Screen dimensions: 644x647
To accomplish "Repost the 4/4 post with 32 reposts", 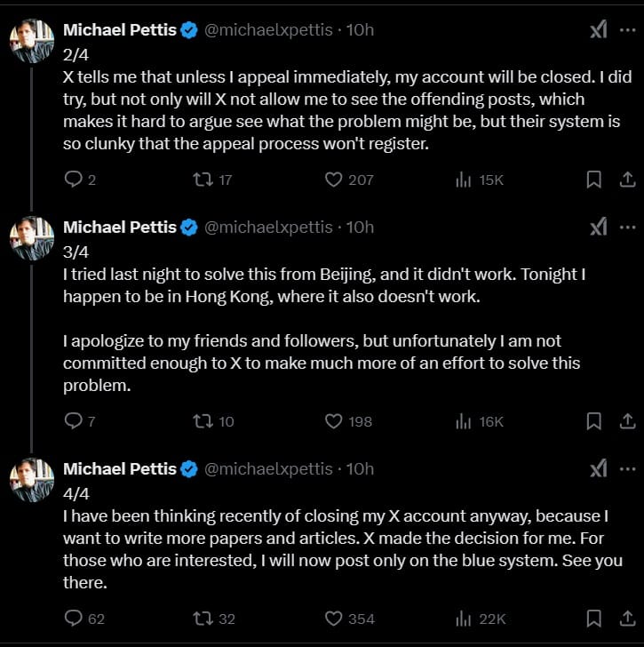I will pos(203,619).
